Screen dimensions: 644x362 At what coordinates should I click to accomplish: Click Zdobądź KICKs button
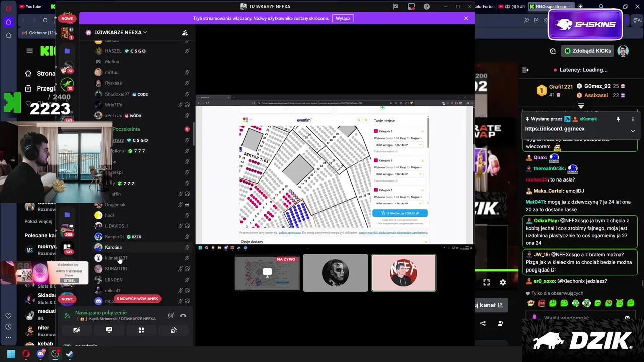point(588,51)
